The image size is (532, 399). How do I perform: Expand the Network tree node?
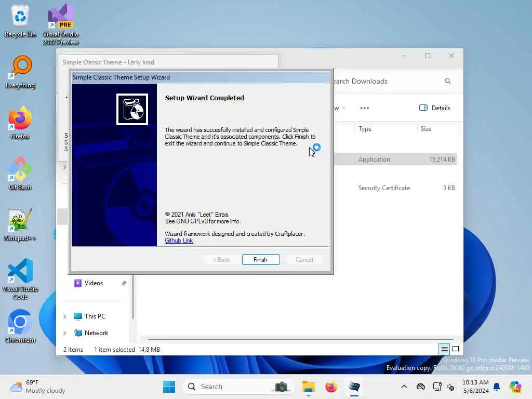click(65, 333)
